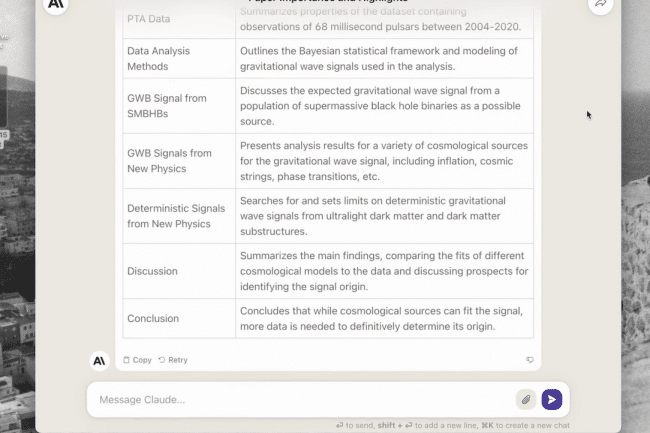
Task: Click the share arrow icon at top right
Action: tap(600, 4)
